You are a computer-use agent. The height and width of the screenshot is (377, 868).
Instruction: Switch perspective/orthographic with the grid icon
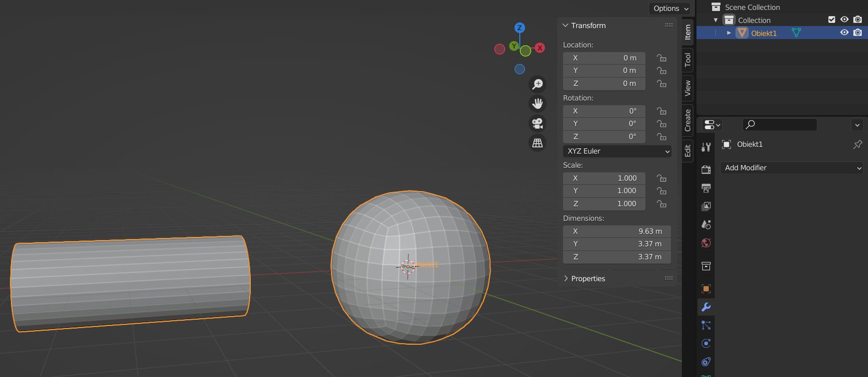click(x=537, y=143)
